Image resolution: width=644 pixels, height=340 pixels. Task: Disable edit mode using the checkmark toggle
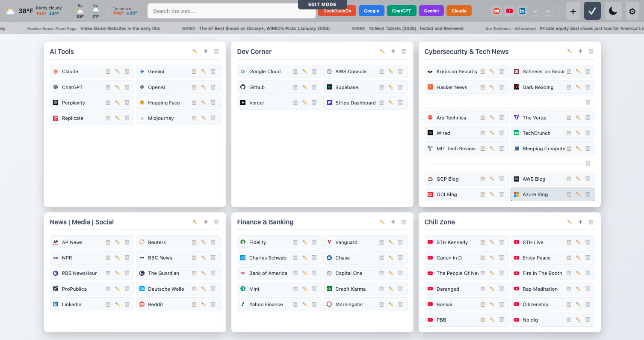(592, 11)
